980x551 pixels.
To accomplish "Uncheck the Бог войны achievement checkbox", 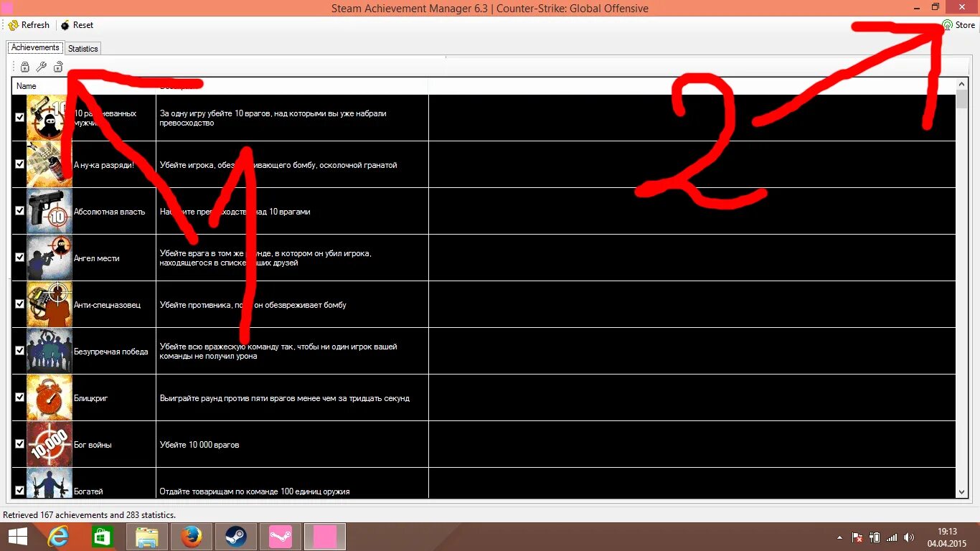I will click(20, 444).
